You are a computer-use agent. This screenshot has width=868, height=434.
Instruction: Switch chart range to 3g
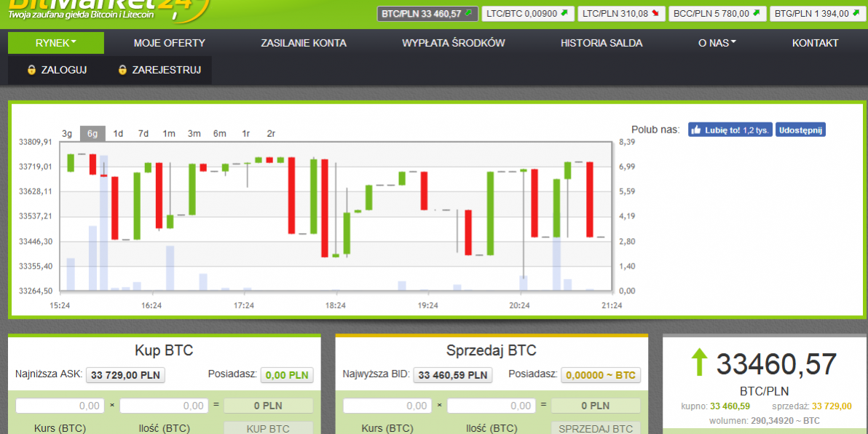67,133
